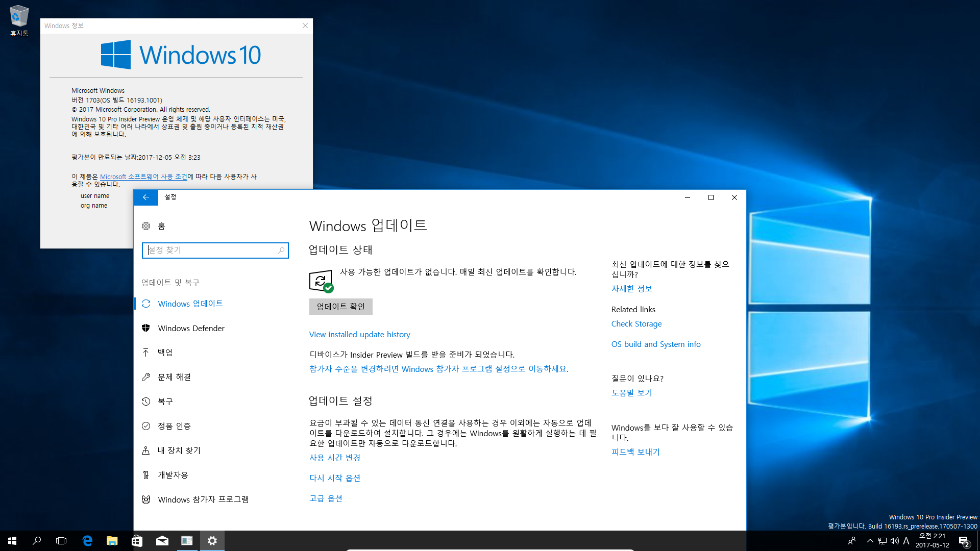Viewport: 980px width, 551px height.
Task: Open Check Storage link
Action: [x=636, y=324]
